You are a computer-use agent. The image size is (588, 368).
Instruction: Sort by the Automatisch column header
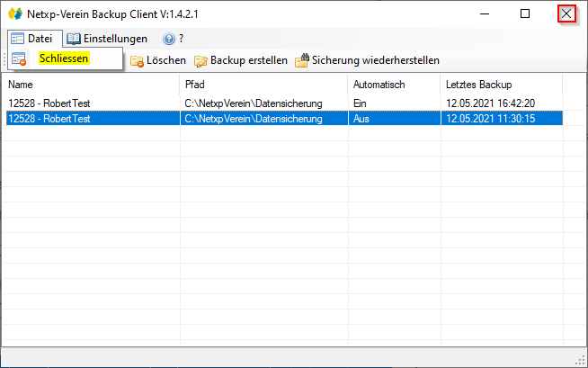394,85
